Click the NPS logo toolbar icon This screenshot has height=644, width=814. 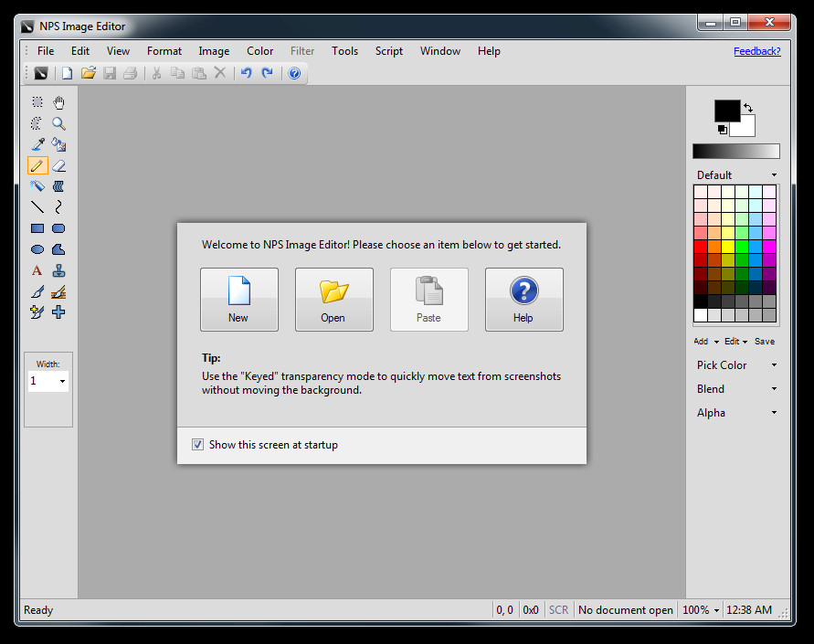coord(41,73)
